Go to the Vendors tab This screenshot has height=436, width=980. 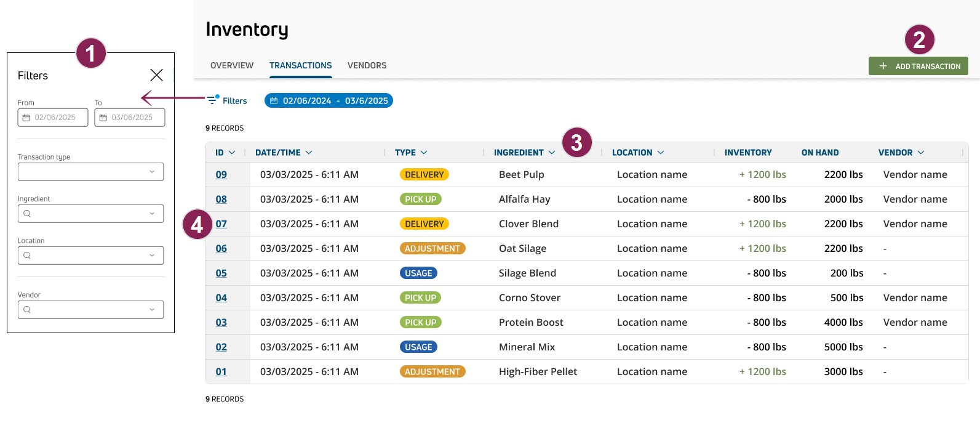(x=367, y=65)
